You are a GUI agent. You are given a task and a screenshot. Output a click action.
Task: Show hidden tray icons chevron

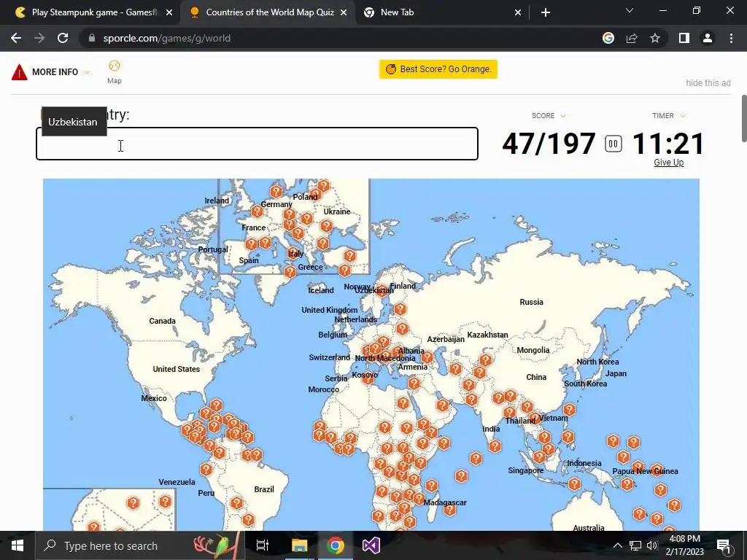click(x=617, y=545)
